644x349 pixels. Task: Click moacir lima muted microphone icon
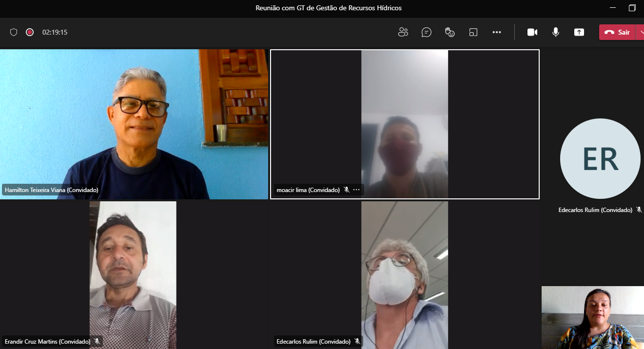pyautogui.click(x=347, y=190)
